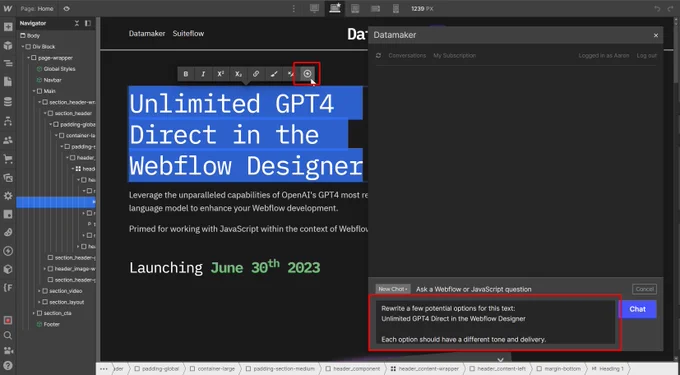Open the CMS database panel

pyautogui.click(x=8, y=101)
